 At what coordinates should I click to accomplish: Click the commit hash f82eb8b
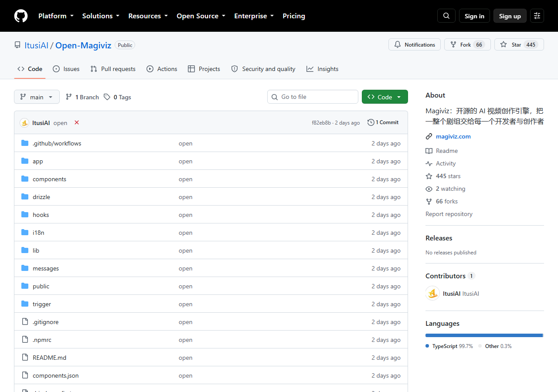tap(321, 123)
